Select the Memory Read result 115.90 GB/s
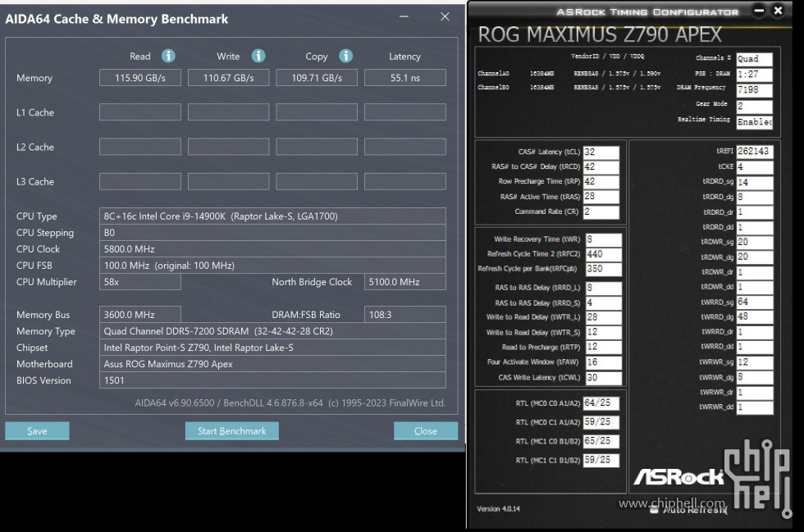 pyautogui.click(x=140, y=78)
